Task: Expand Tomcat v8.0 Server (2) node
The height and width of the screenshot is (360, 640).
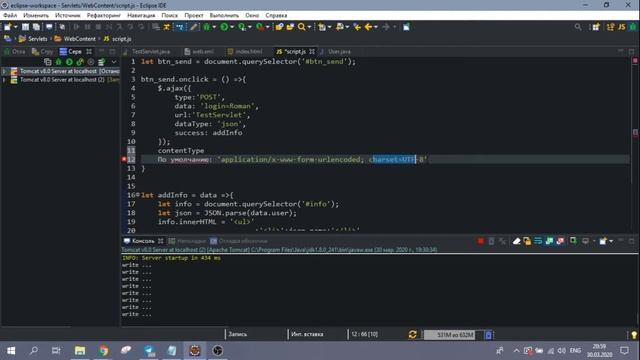Action: point(4,80)
